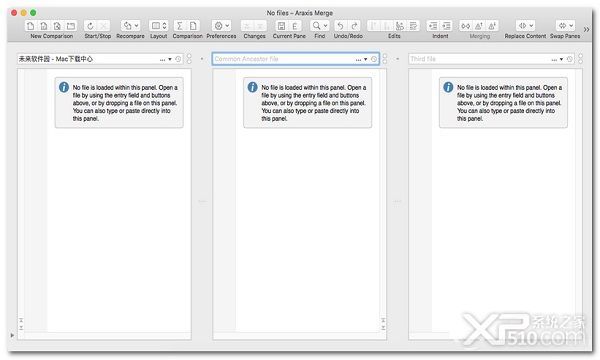This screenshot has width=600, height=360.
Task: Click the first Changes navigation icon
Action: (x=247, y=26)
